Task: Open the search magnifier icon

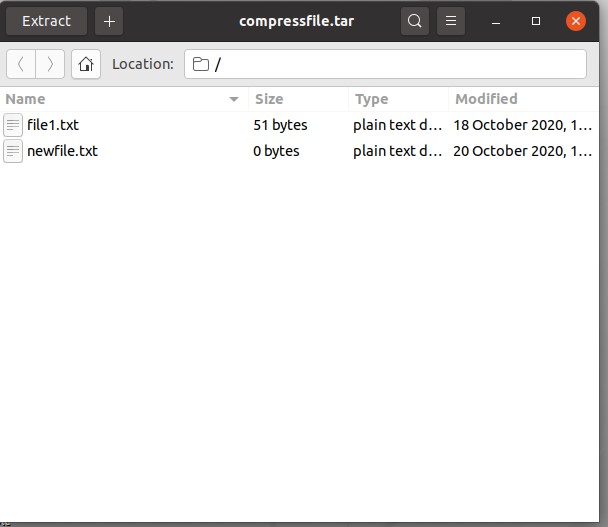Action: point(415,21)
